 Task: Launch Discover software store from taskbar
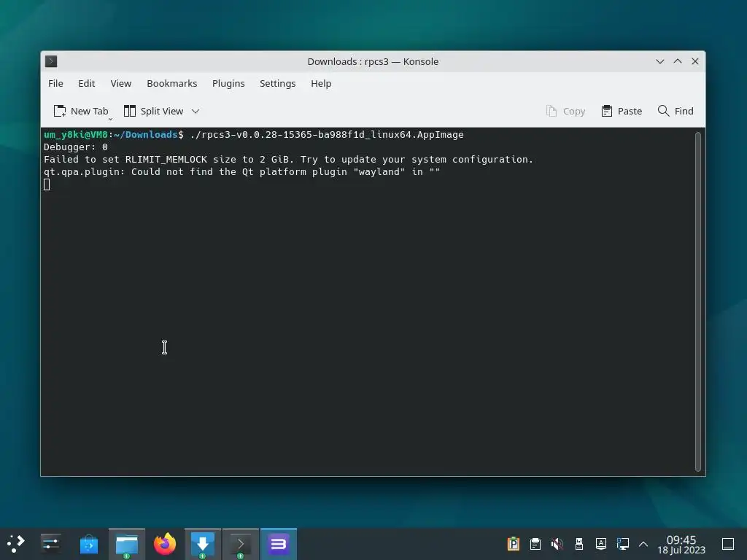click(x=88, y=544)
